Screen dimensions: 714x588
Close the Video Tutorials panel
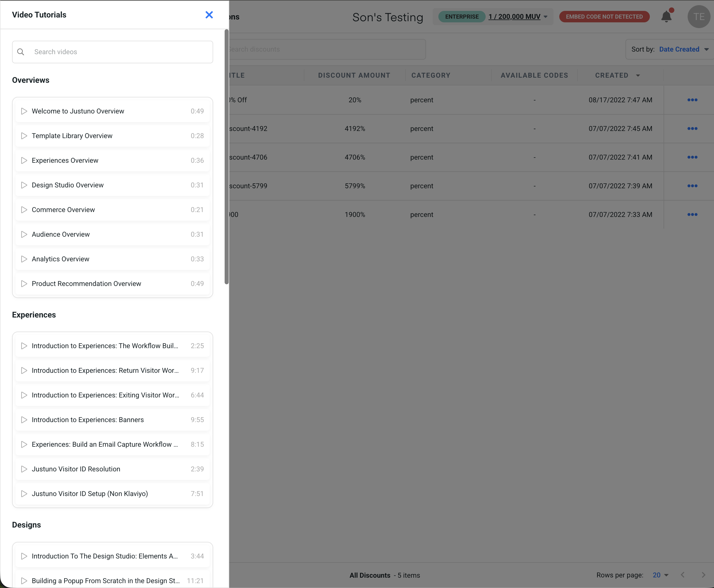[209, 15]
